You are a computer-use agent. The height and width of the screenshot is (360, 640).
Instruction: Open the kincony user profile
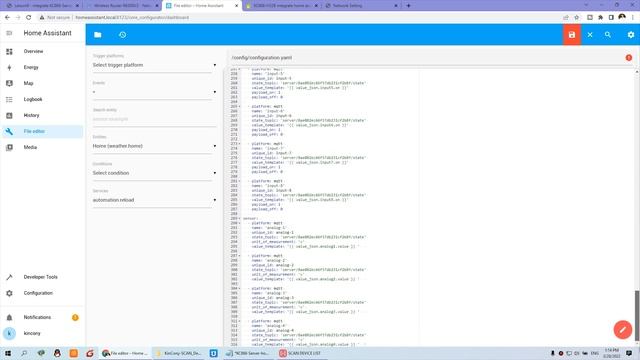42,333
